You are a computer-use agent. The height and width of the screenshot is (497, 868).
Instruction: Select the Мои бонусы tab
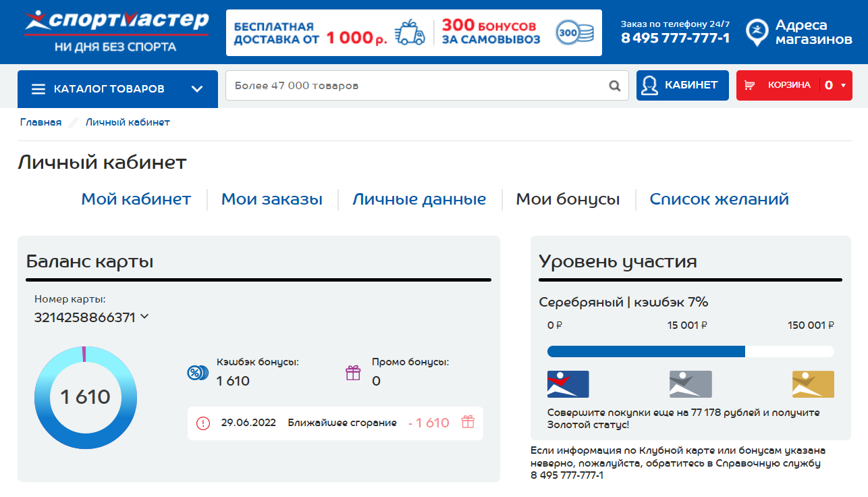point(568,199)
